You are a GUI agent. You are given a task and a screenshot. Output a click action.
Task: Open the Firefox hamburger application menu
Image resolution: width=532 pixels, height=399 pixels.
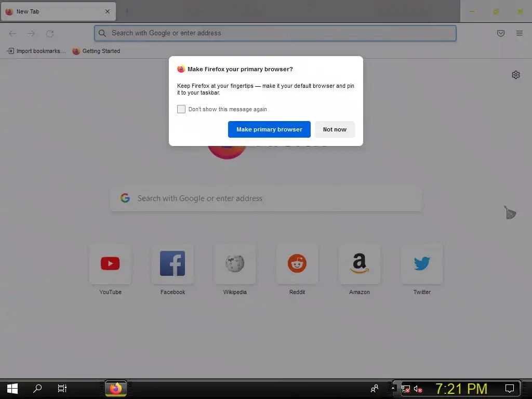click(520, 33)
